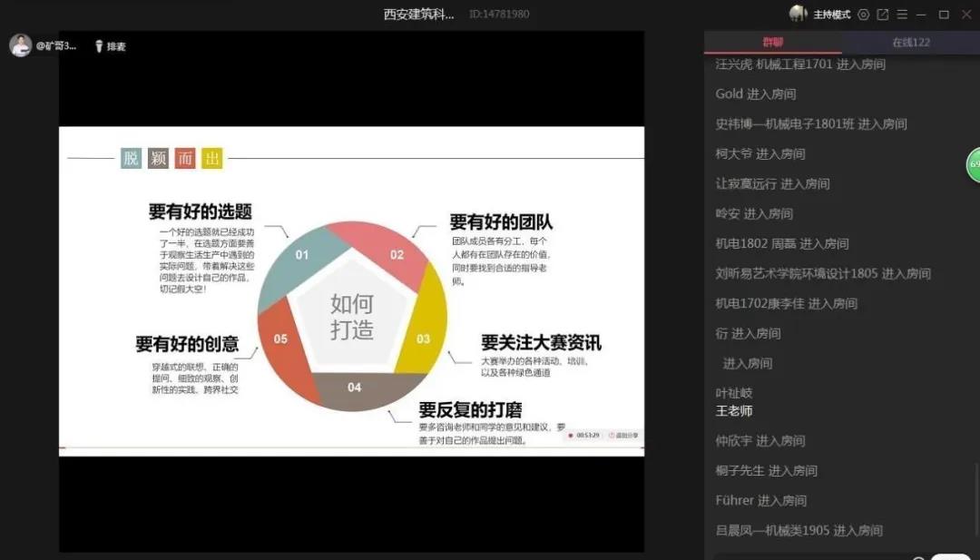
Task: Click the 退出分享 stop sharing control on slide
Action: pyautogui.click(x=626, y=436)
